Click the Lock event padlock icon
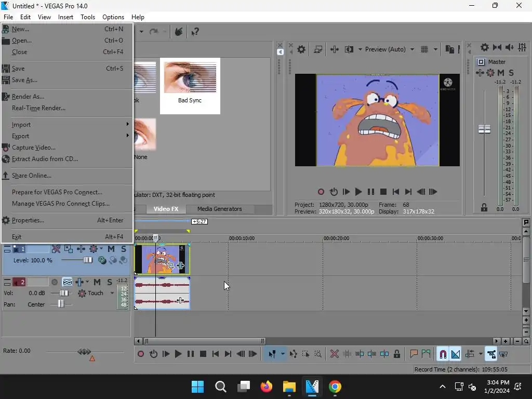Image resolution: width=532 pixels, height=399 pixels. 396,354
